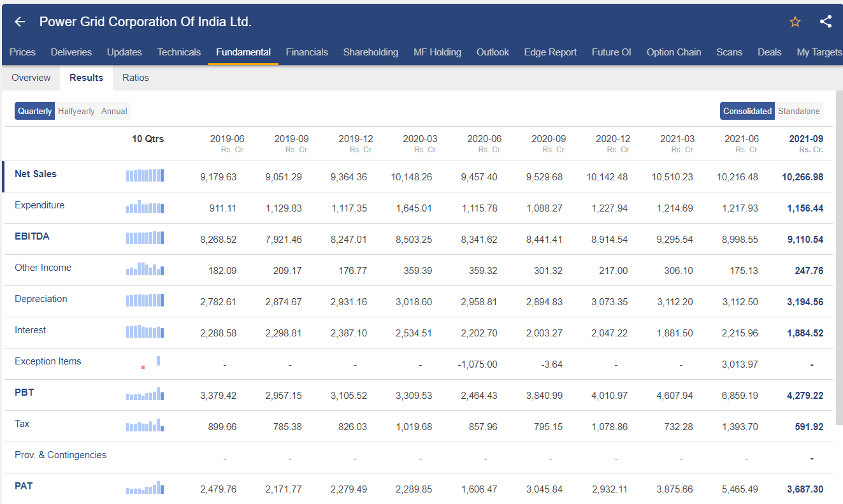Click the Other Income row label
The height and width of the screenshot is (504, 843).
coord(43,268)
